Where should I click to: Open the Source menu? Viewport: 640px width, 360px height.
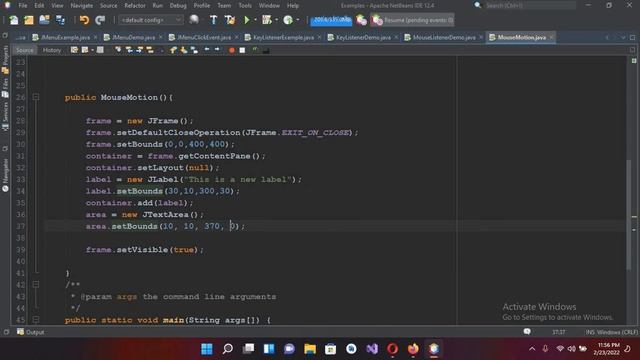tap(109, 5)
